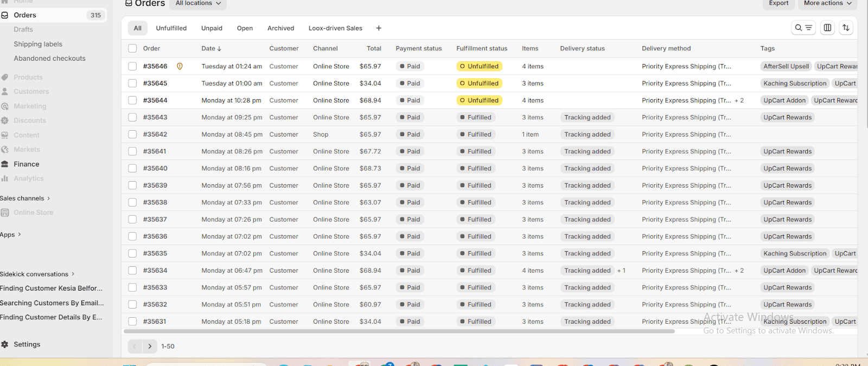
Task: Open order #35639
Action: pos(155,185)
